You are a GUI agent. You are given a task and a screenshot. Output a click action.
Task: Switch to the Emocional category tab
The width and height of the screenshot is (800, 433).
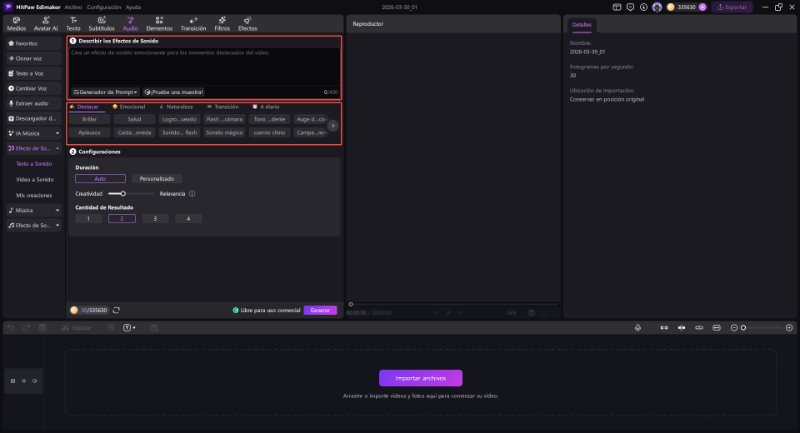click(129, 107)
